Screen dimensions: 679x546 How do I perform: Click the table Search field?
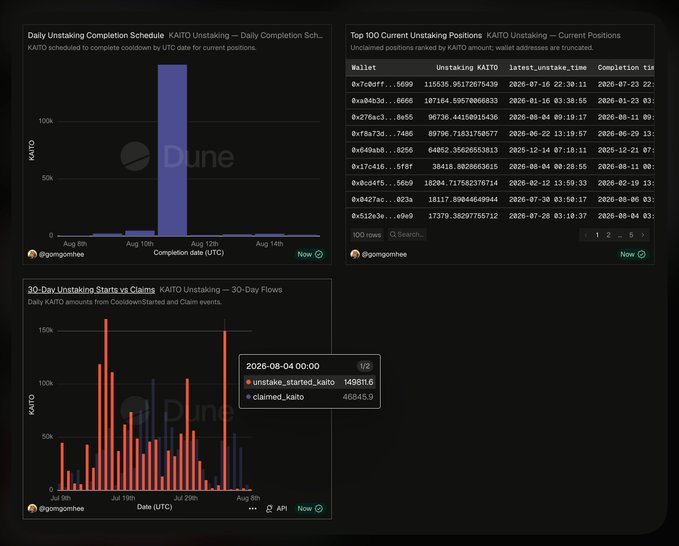407,234
